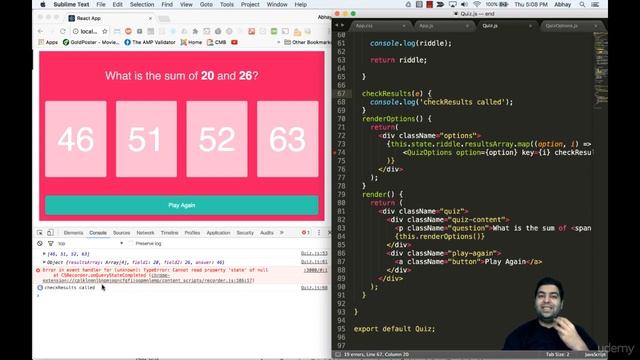Activate the DevTools inspect element icon
This screenshot has height=360, width=640.
click(40, 233)
